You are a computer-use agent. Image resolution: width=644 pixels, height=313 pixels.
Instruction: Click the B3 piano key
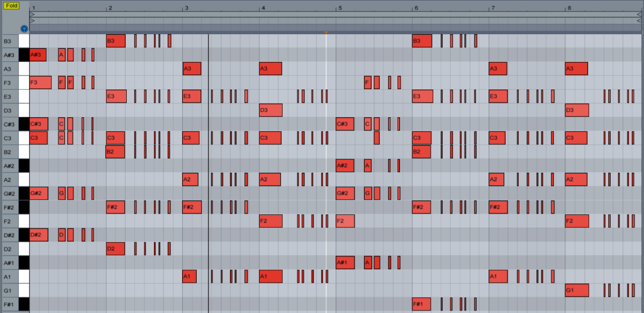pyautogui.click(x=24, y=41)
